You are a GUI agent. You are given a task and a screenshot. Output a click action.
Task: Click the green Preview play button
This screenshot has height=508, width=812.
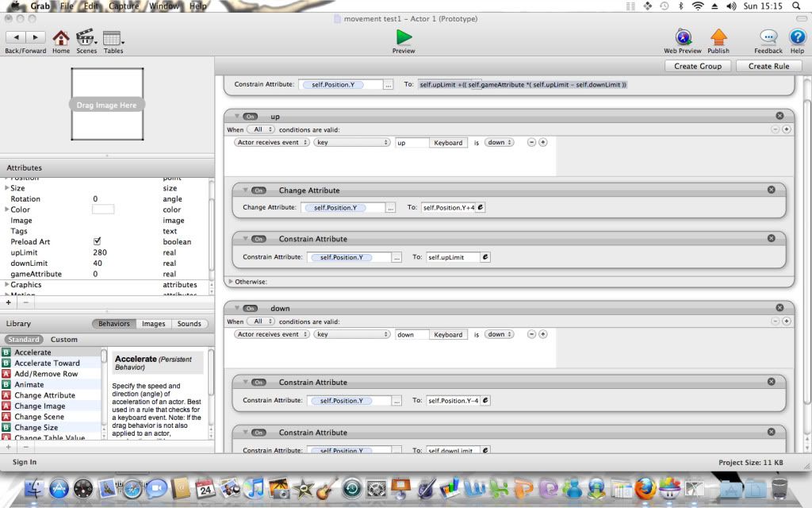404,37
